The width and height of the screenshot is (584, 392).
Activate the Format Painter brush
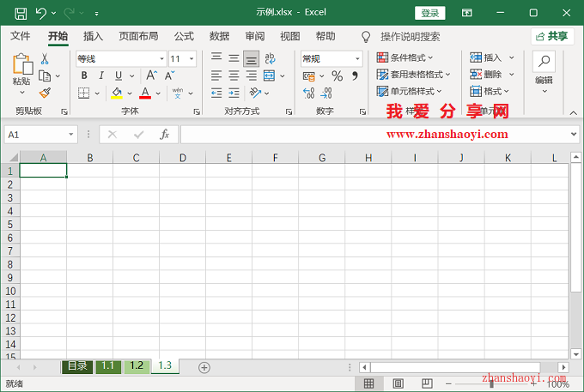click(x=45, y=93)
